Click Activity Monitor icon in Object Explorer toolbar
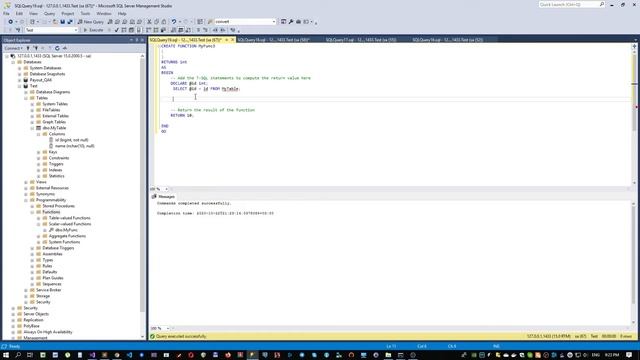 coord(65,48)
